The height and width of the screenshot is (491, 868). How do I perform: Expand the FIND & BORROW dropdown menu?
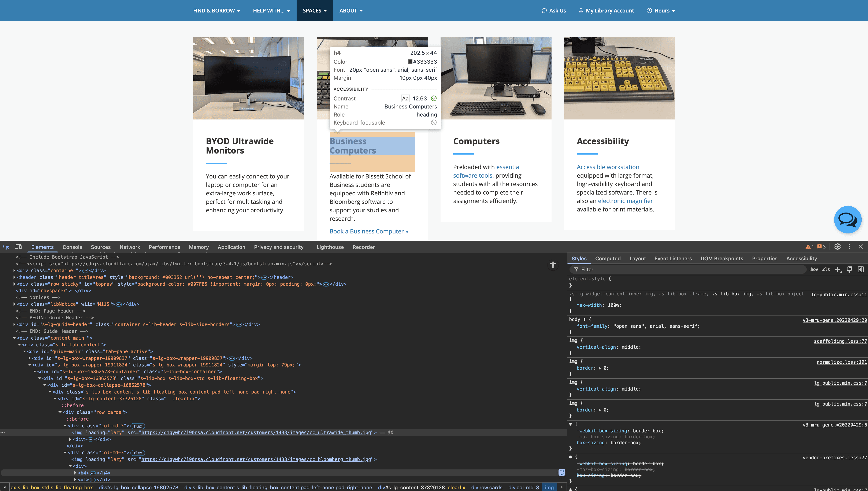click(216, 10)
